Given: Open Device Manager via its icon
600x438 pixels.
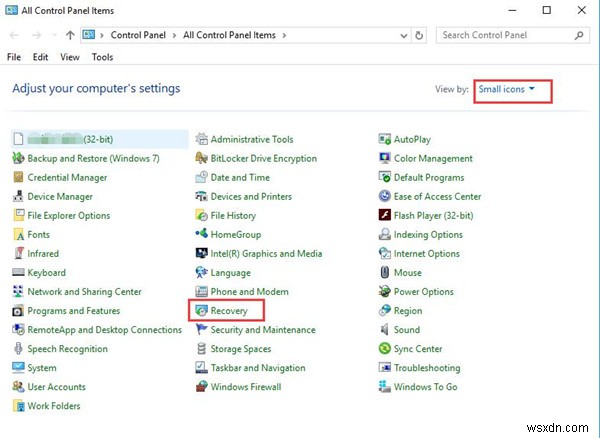Looking at the screenshot, I should pos(18,196).
